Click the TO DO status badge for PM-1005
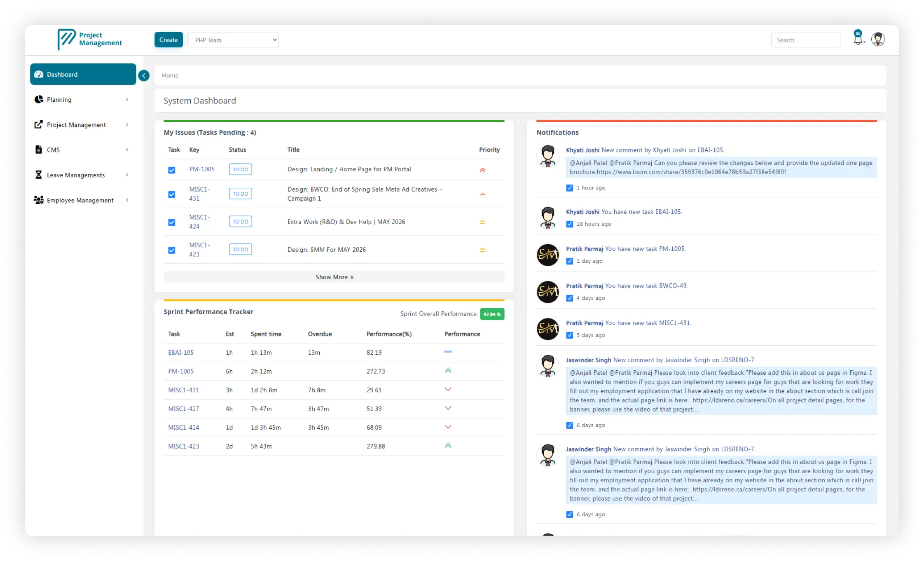The height and width of the screenshot is (561, 924). [241, 169]
